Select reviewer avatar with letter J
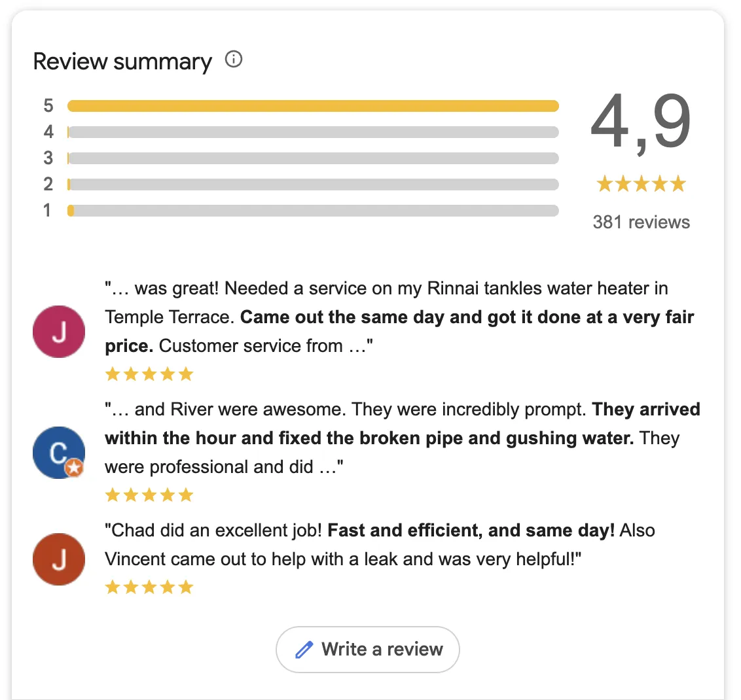Viewport: 741px width, 700px height. pos(58,332)
